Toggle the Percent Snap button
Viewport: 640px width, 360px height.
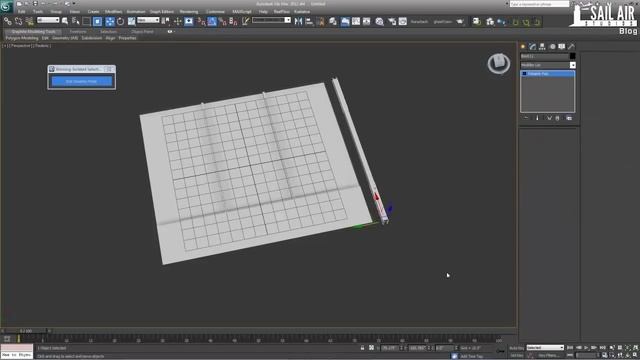[222, 21]
